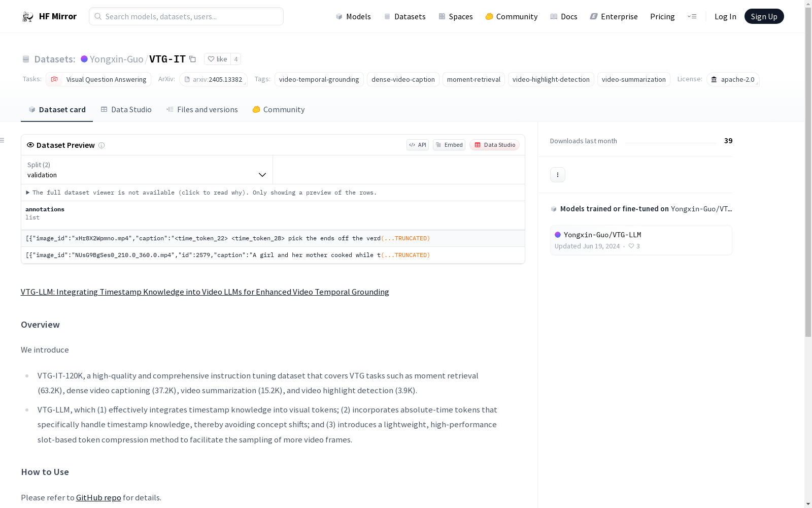Open the Enterprise navigation item
Viewport: 812px width, 508px height.
click(614, 16)
